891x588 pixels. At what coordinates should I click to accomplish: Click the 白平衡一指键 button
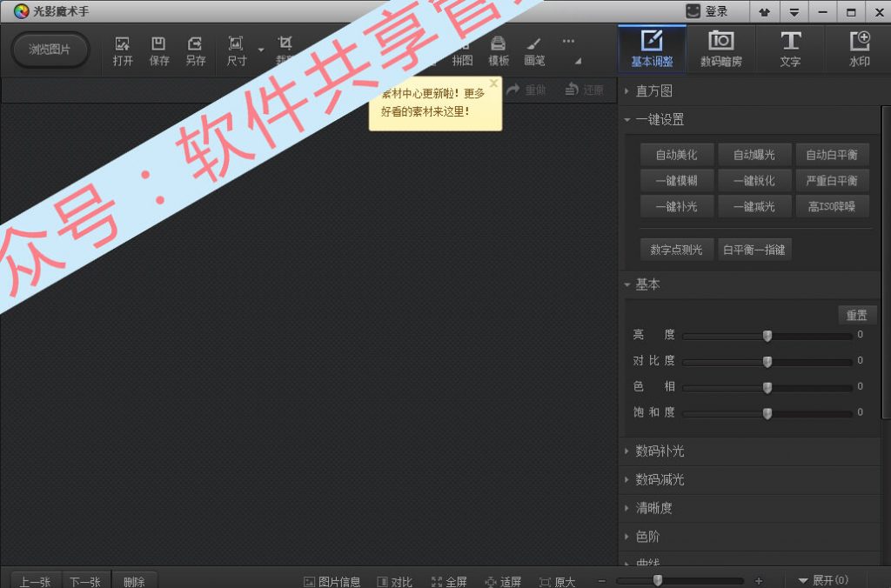[x=754, y=250]
